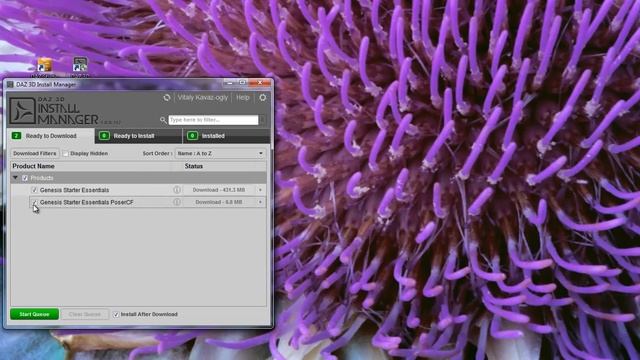Open download options arrow for Genesis Starter Essentials
Viewport: 640px width, 360px height.
tap(260, 190)
